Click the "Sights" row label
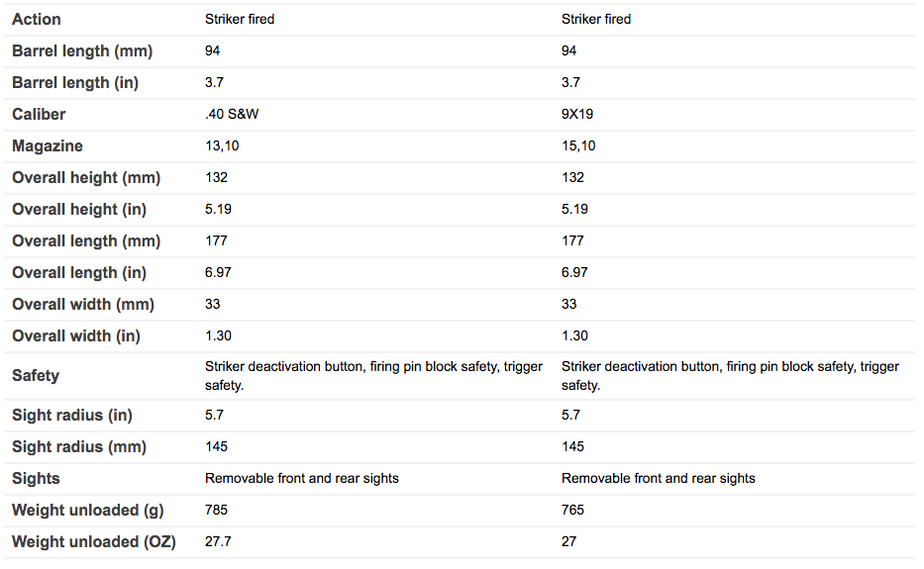The height and width of the screenshot is (569, 924). pyautogui.click(x=36, y=478)
